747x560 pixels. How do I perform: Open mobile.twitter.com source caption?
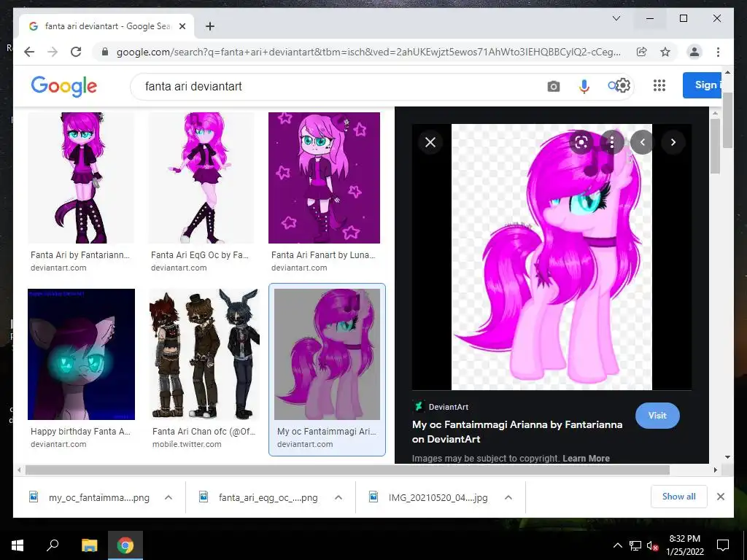click(187, 444)
